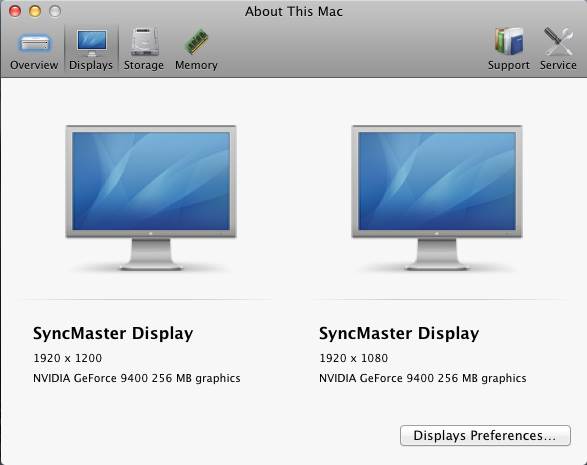The height and width of the screenshot is (465, 587).
Task: Open the Service section
Action: (558, 49)
